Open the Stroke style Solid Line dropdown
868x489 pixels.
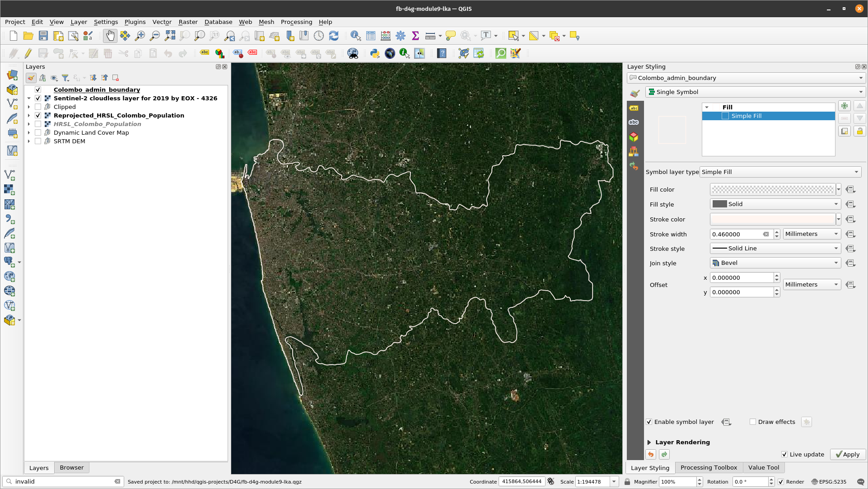[775, 249]
